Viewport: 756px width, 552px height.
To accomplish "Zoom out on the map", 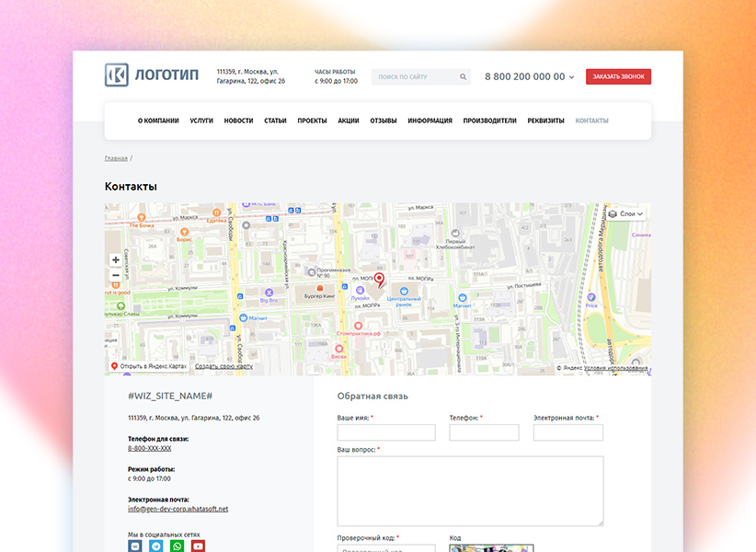I will point(116,275).
